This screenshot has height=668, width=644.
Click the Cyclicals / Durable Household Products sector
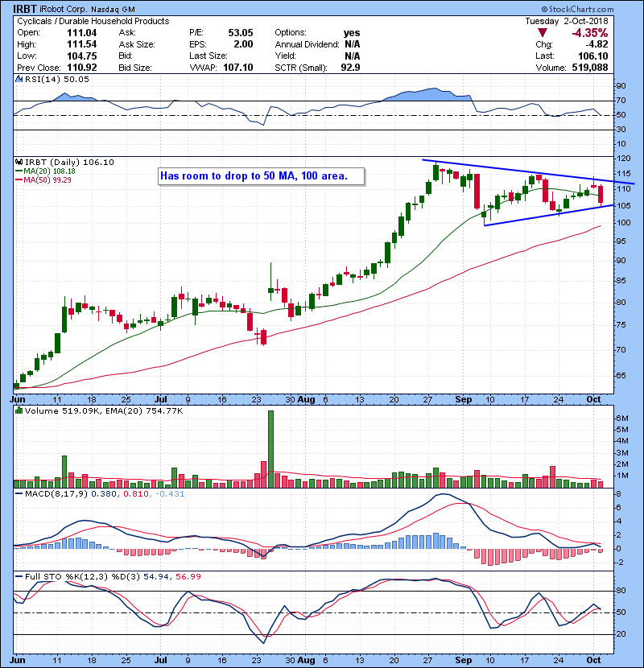click(93, 21)
